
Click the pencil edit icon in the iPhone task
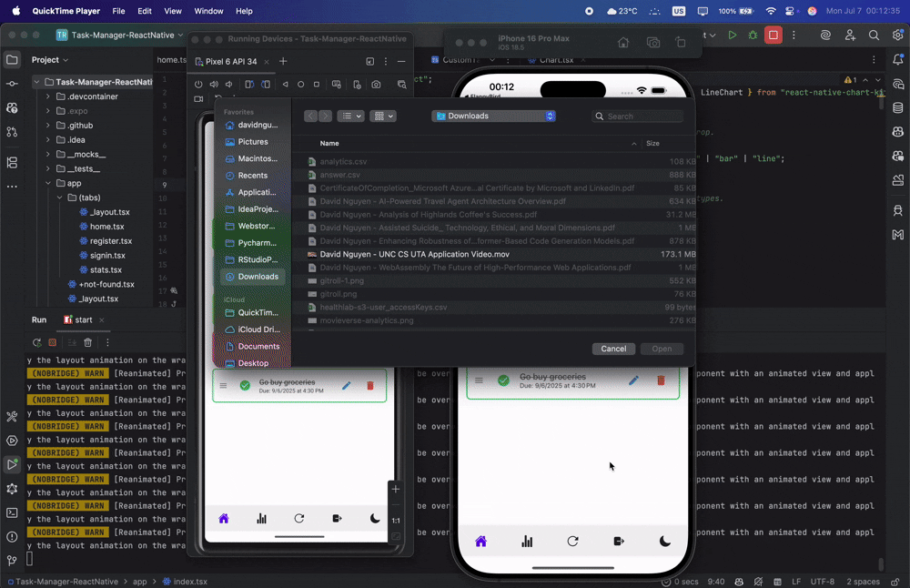coord(633,380)
